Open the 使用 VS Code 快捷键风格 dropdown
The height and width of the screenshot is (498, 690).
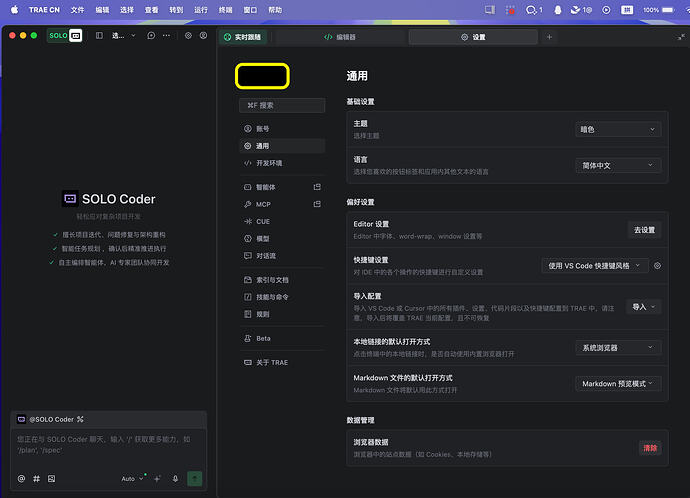point(595,266)
